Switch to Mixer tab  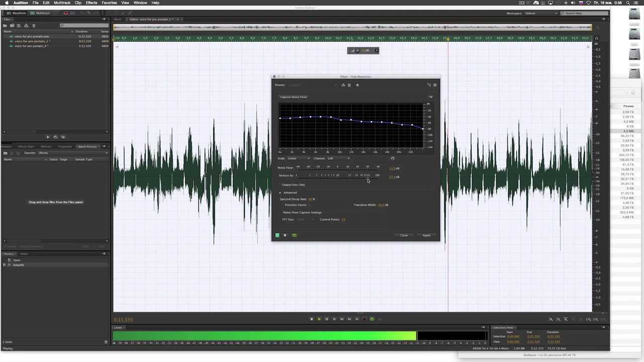tap(118, 19)
